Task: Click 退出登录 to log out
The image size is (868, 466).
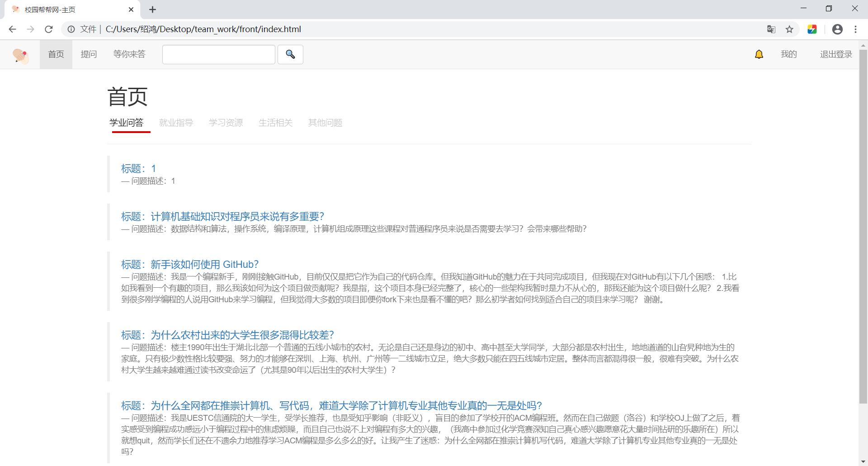Action: tap(836, 54)
